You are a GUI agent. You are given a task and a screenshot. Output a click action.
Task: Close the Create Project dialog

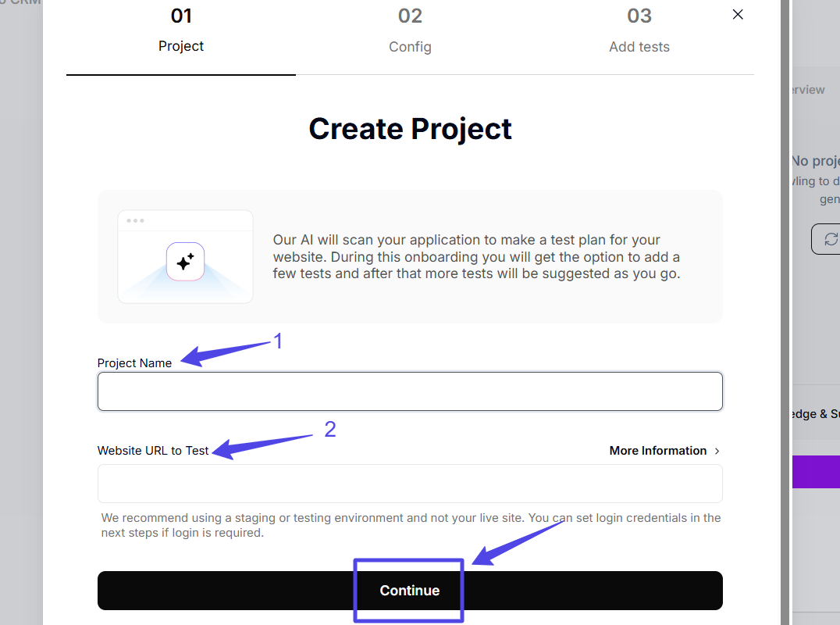[738, 15]
